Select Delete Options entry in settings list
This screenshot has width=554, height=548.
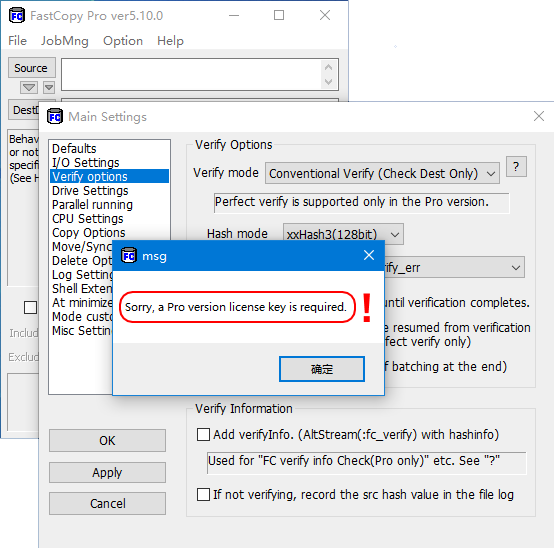tap(81, 261)
